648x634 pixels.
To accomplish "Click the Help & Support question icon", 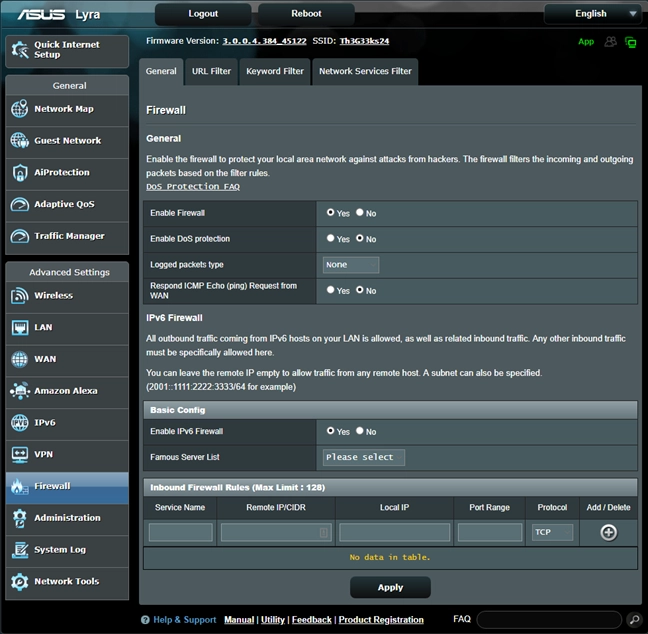I will 145,620.
